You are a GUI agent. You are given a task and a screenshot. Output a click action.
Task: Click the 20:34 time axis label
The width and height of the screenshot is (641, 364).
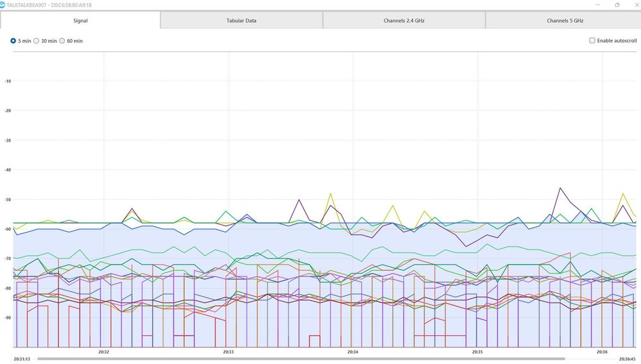pos(352,352)
